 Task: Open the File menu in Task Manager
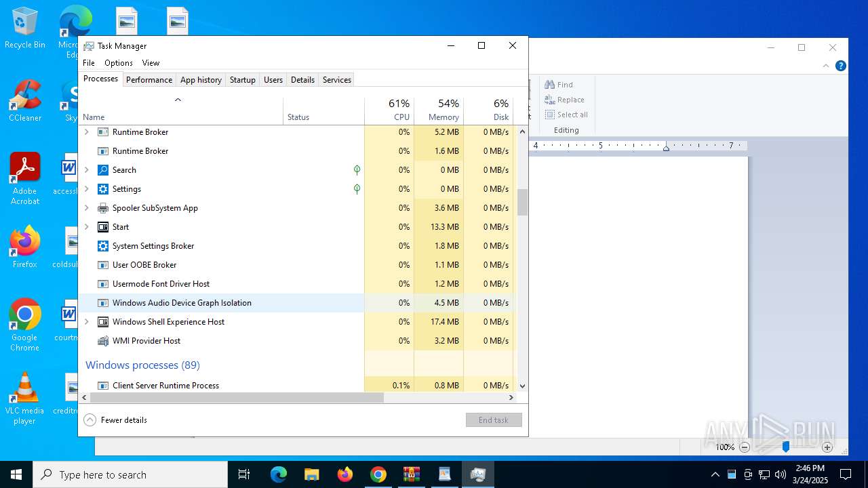point(89,63)
